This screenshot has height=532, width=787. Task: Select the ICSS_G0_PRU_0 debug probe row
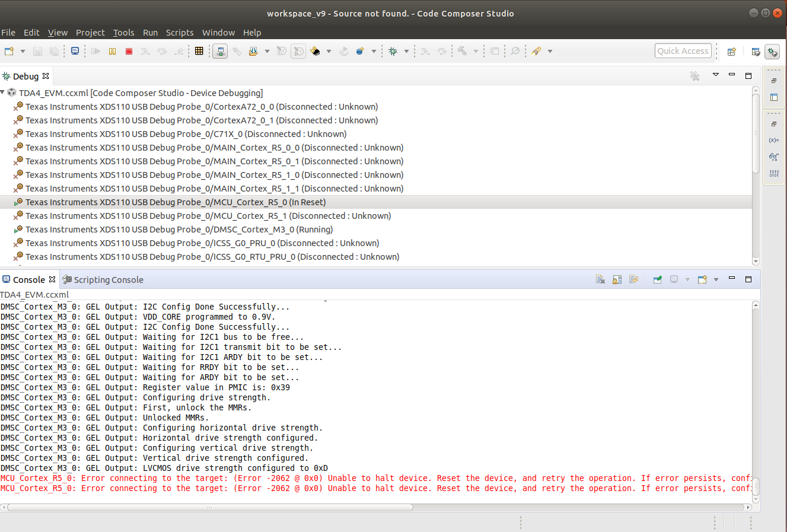pyautogui.click(x=202, y=243)
